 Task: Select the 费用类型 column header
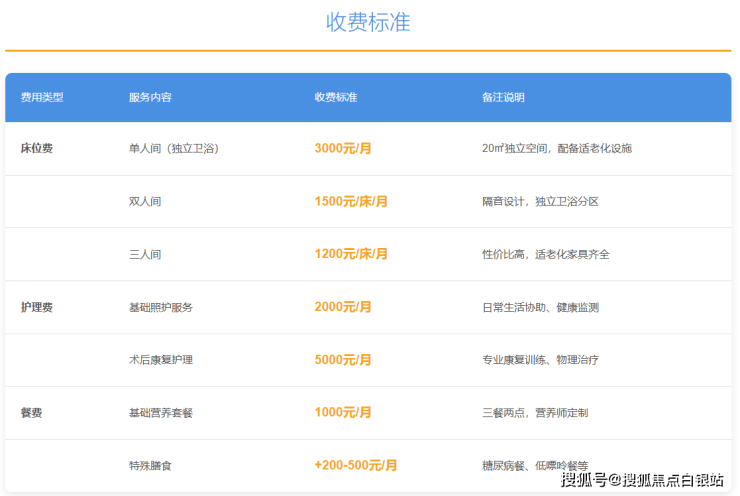coord(42,97)
